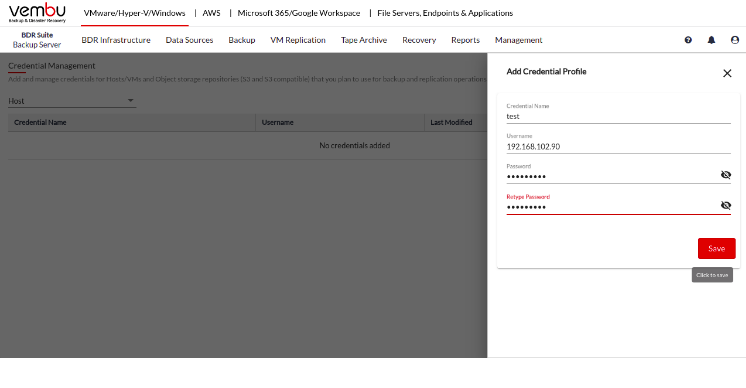
Task: Click the Username input field
Action: pyautogui.click(x=618, y=146)
